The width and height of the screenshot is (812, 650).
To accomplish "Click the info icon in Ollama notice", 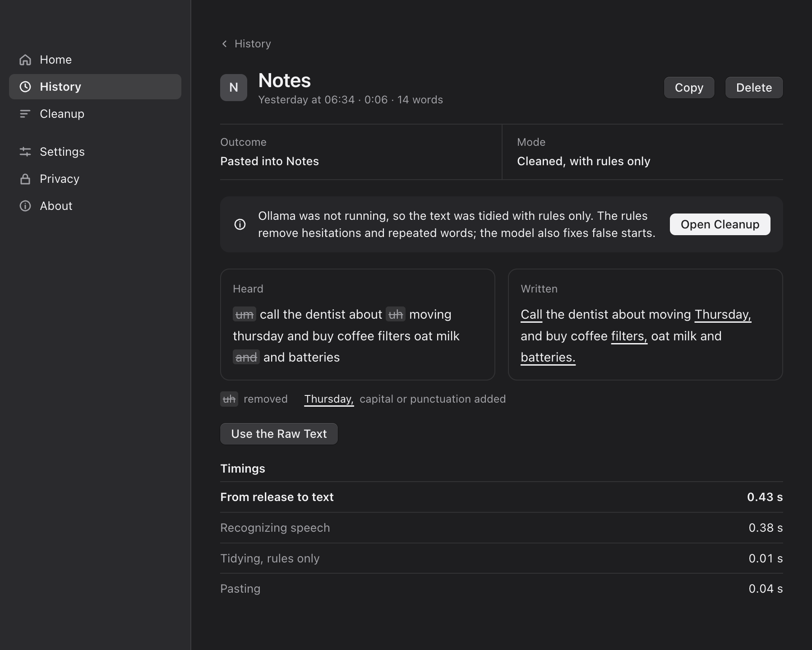I will pos(240,224).
